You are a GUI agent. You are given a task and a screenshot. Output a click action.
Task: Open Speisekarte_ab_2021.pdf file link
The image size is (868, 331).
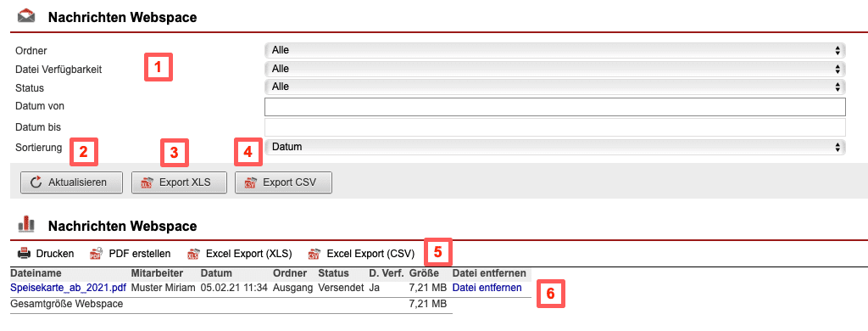pyautogui.click(x=69, y=287)
